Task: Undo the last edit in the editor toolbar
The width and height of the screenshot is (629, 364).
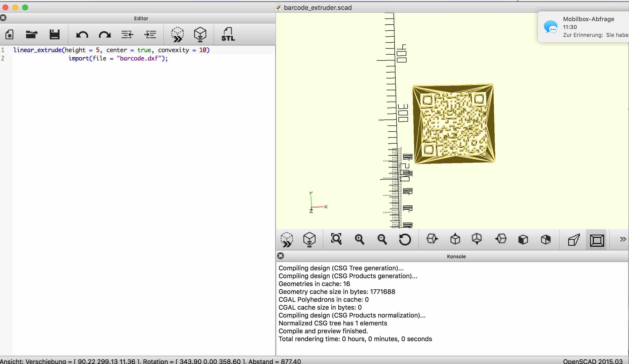Action: tap(82, 34)
